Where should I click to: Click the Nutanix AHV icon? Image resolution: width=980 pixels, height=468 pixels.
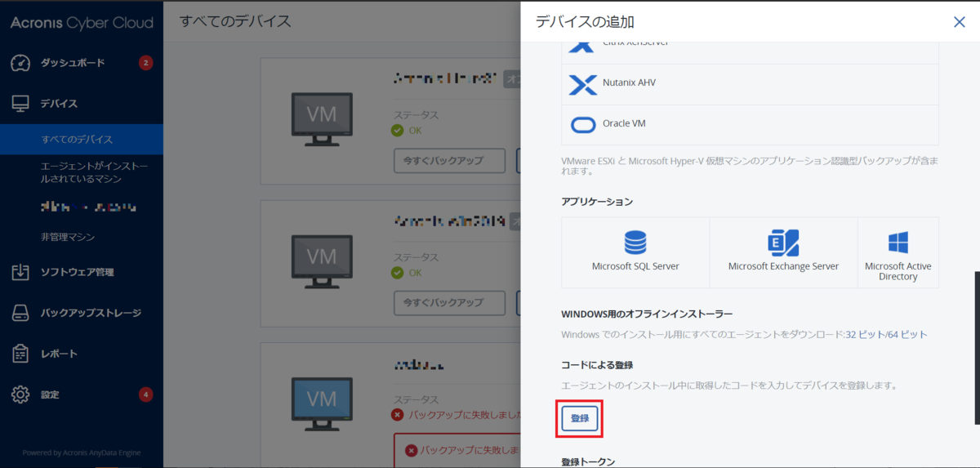[x=583, y=83]
